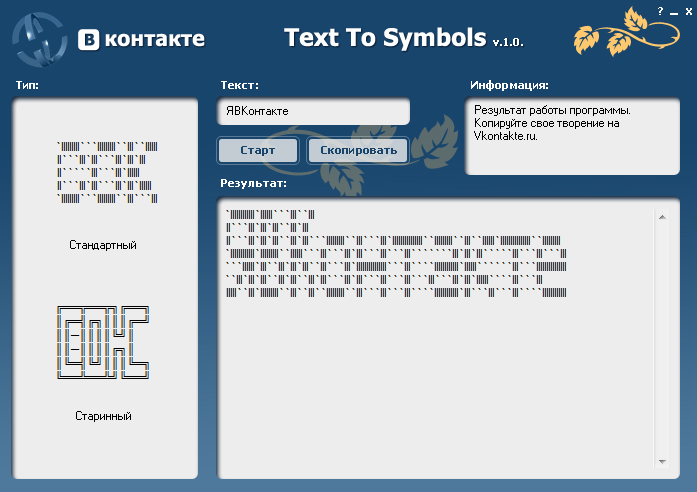
Task: Open help with the question mark icon
Action: (x=660, y=11)
